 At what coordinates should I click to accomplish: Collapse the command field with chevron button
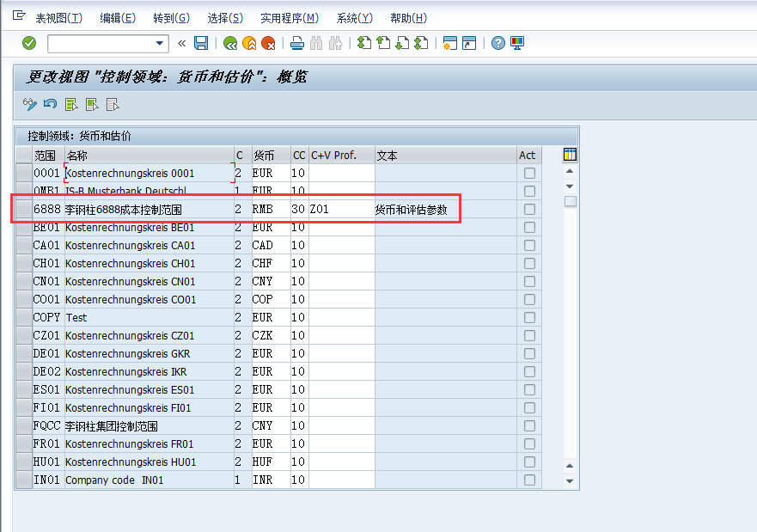182,43
